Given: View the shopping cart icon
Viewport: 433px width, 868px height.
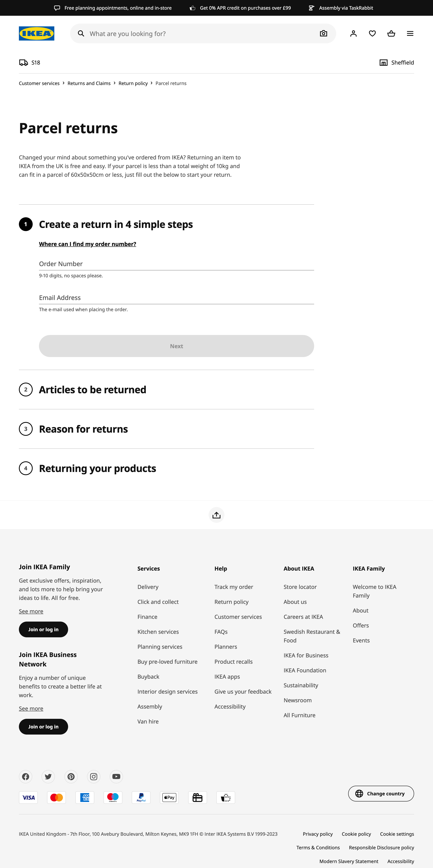Looking at the screenshot, I should pyautogui.click(x=391, y=33).
